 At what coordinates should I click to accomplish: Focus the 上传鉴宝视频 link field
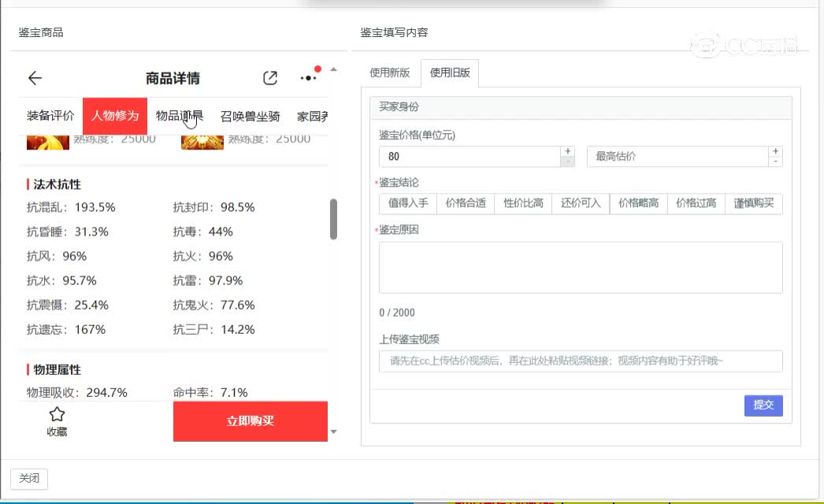(x=581, y=361)
